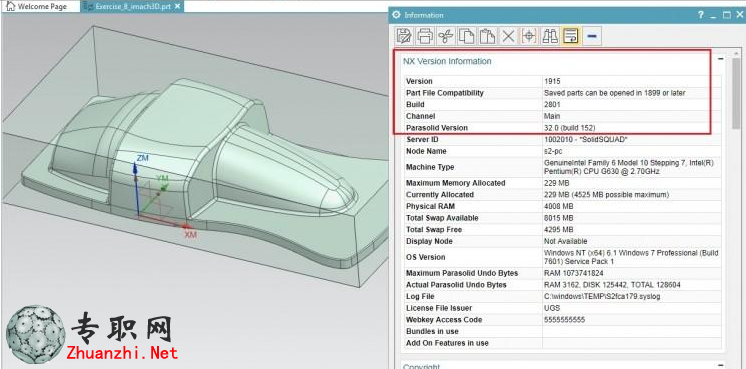Click the blue minus collapse-all icon

pyautogui.click(x=591, y=36)
